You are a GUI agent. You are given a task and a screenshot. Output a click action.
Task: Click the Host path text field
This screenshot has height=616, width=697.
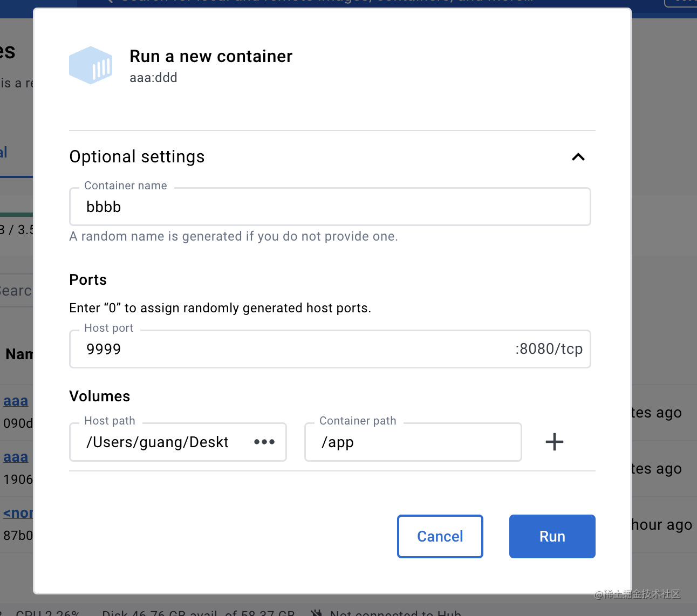click(162, 442)
